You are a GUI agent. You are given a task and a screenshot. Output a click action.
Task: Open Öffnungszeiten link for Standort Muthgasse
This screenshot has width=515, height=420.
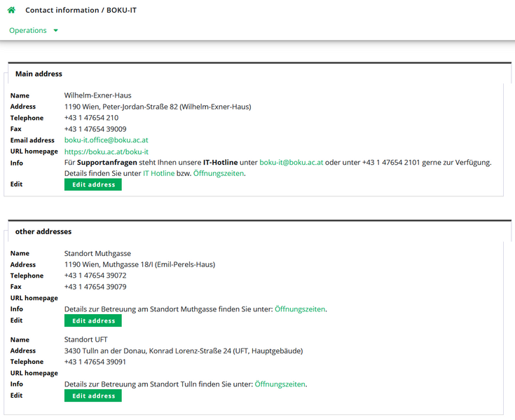300,309
